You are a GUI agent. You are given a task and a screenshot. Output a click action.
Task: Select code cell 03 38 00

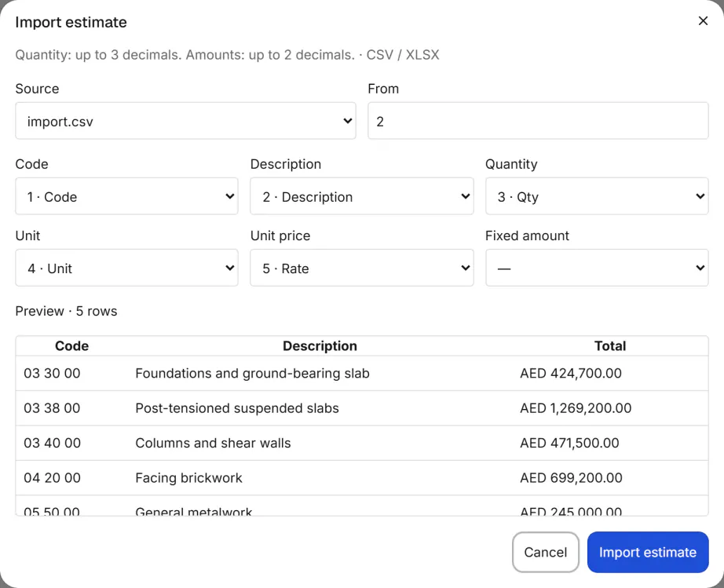[52, 408]
